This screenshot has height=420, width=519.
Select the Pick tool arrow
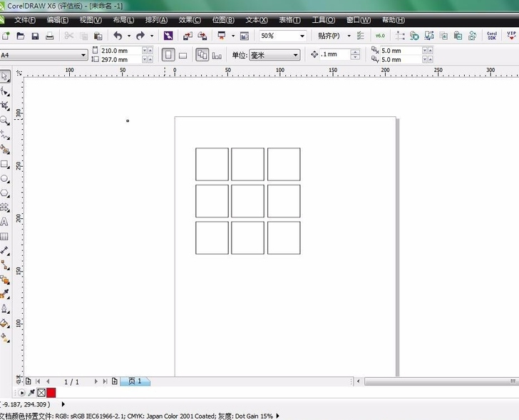click(x=5, y=76)
